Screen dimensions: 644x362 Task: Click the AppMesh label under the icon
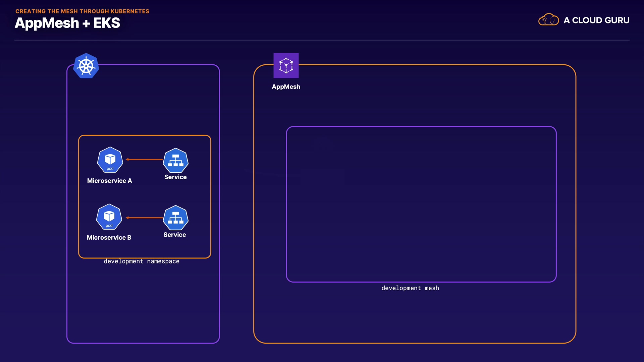pyautogui.click(x=286, y=87)
